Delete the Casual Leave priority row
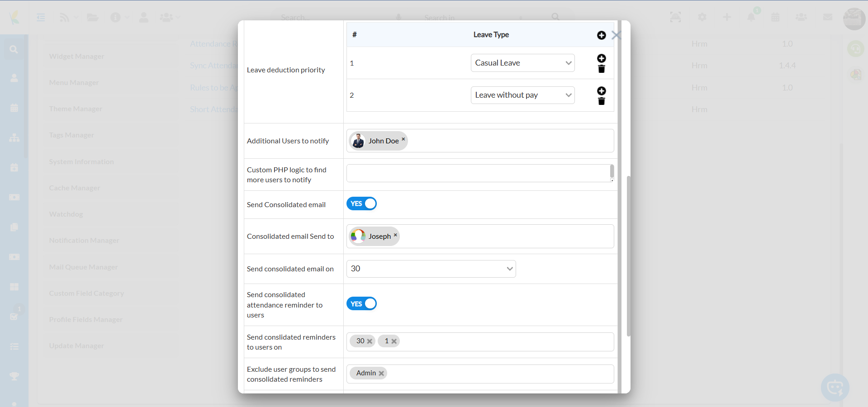Screen dimensions: 868x407 [601, 69]
